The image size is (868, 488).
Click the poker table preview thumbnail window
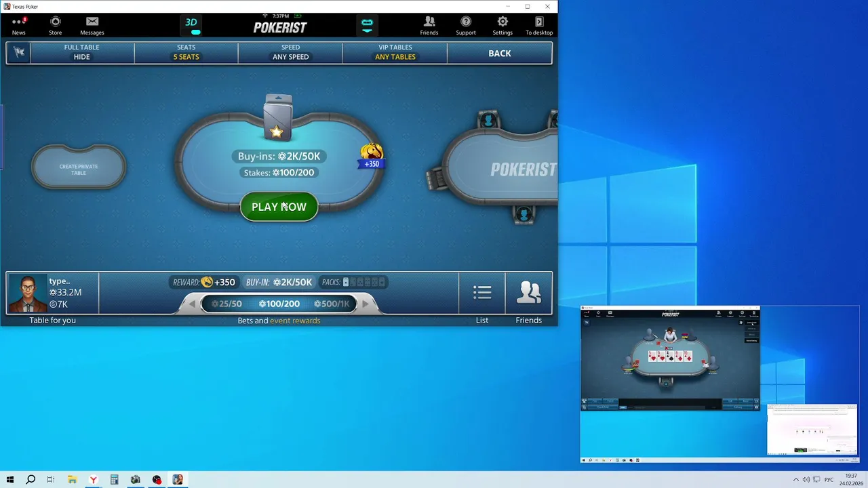(x=670, y=359)
